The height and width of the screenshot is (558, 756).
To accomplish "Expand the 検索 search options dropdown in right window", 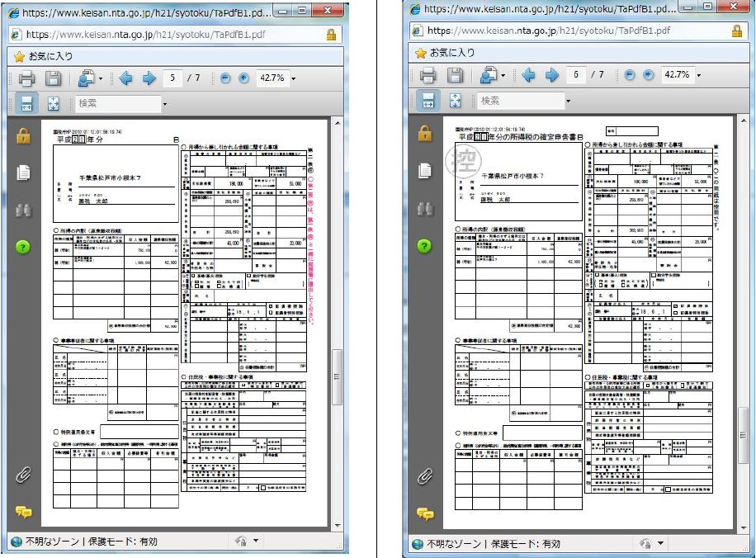I will coord(566,101).
